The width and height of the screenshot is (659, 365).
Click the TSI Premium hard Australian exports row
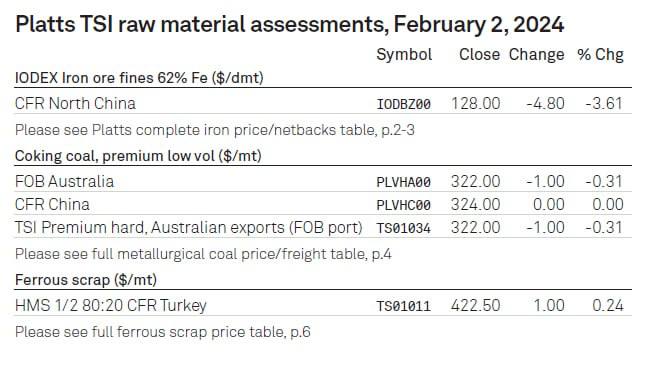[x=323, y=227]
